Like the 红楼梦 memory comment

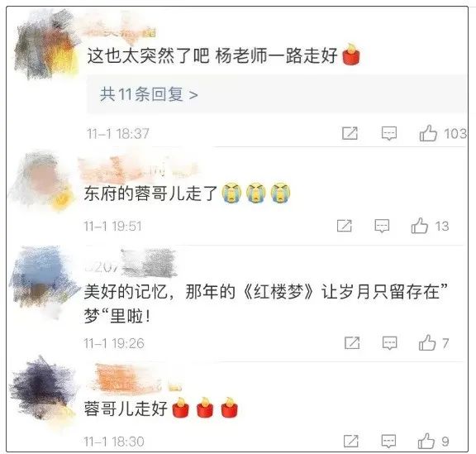(x=427, y=343)
